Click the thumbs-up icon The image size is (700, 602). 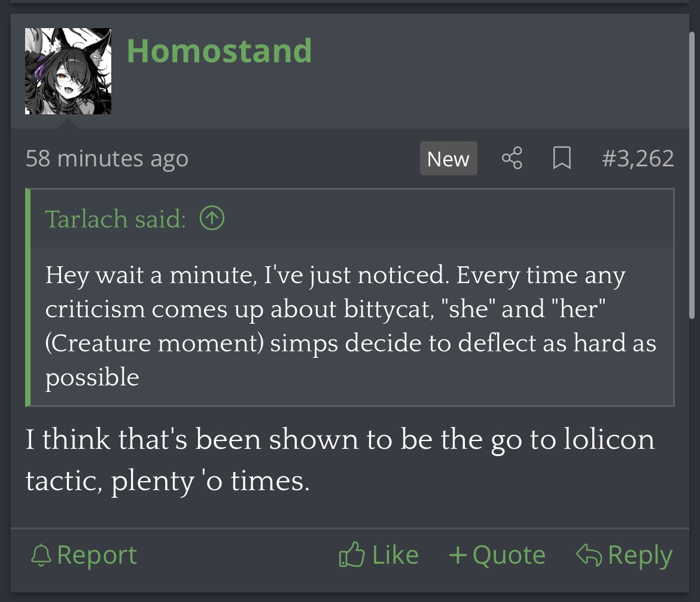351,555
